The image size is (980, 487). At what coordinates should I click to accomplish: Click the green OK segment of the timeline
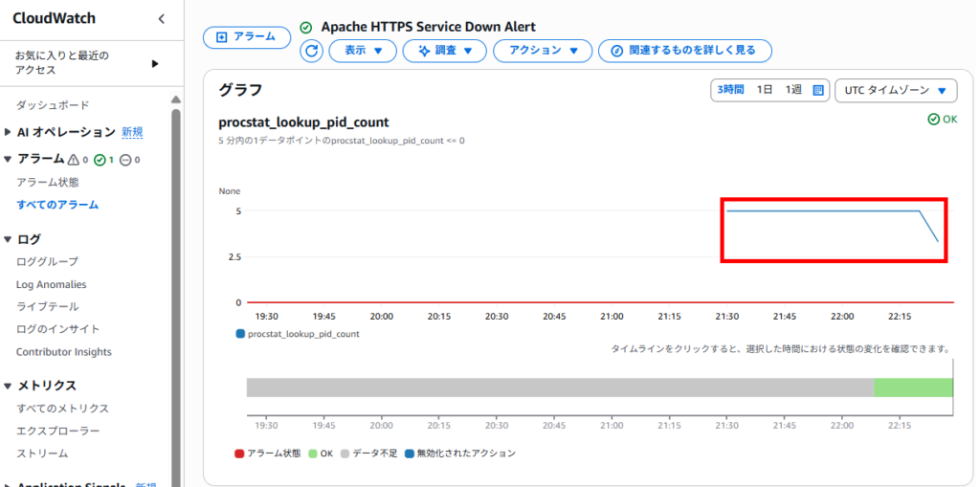(x=913, y=387)
